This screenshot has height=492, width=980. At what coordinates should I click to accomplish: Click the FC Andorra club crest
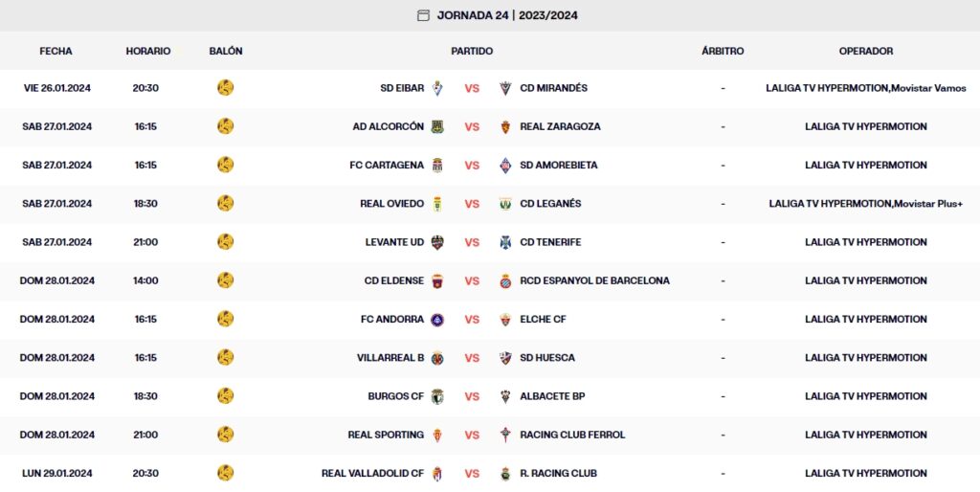tap(437, 320)
